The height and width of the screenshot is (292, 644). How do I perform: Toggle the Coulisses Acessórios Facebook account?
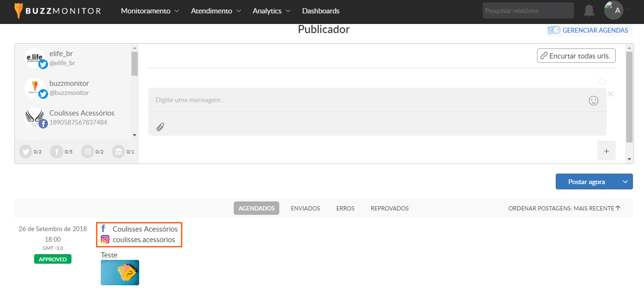(x=72, y=117)
